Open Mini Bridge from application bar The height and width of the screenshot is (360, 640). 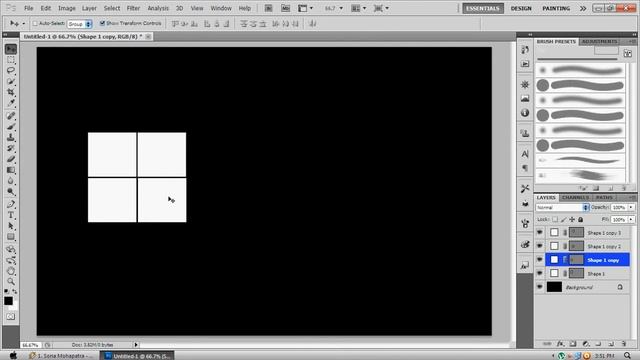point(285,8)
